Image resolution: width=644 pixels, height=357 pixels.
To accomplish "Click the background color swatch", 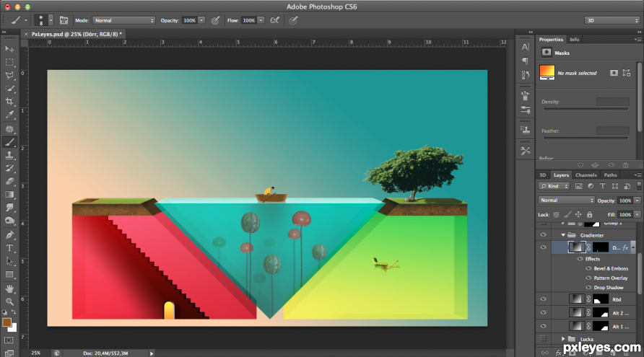I will [14, 328].
